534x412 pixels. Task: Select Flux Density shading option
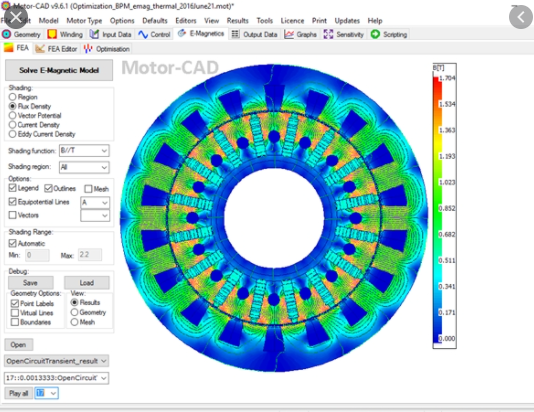click(13, 106)
